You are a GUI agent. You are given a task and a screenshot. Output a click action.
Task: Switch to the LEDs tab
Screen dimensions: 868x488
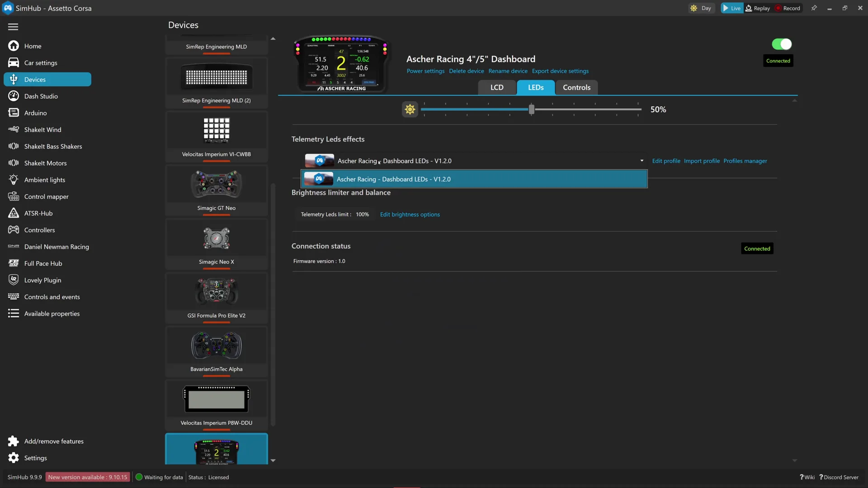click(536, 88)
